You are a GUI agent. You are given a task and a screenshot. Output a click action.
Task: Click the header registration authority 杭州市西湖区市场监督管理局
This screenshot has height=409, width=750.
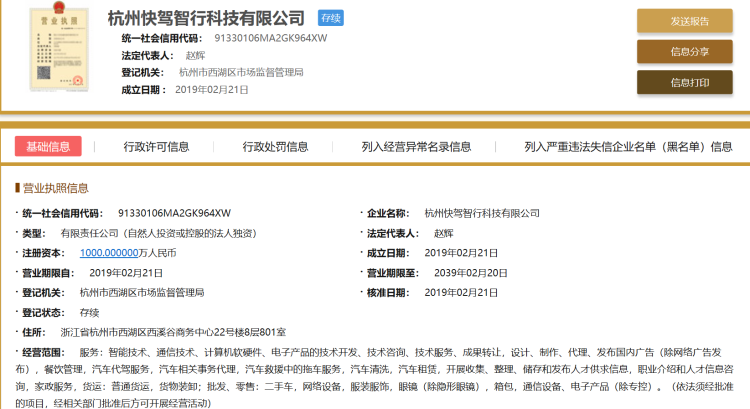(x=241, y=72)
